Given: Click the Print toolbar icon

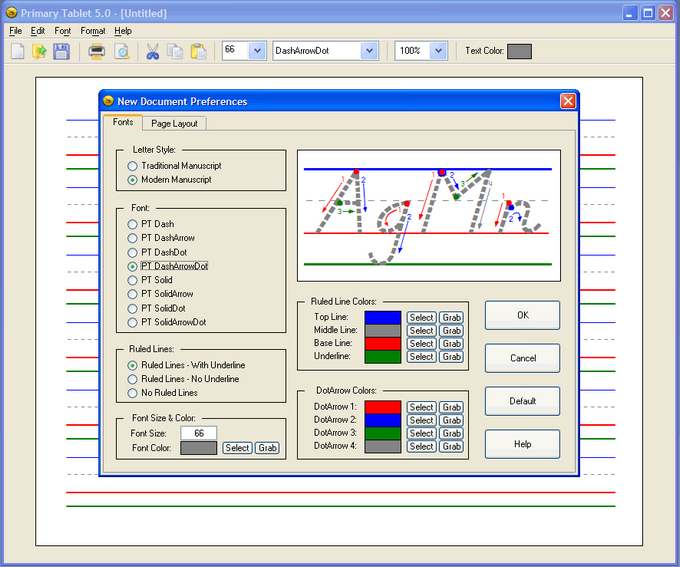Looking at the screenshot, I should pyautogui.click(x=97, y=51).
